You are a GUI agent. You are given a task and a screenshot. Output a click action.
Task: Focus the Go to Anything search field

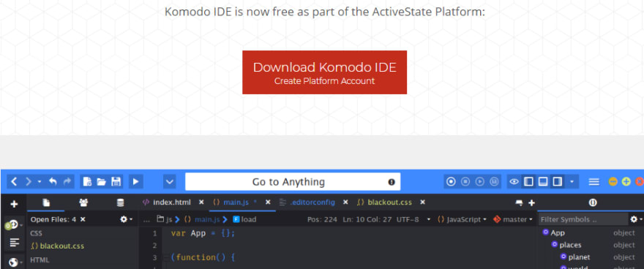point(293,182)
